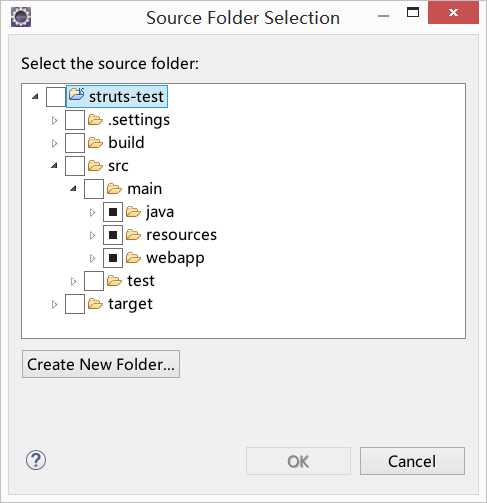487x503 pixels.
Task: Click the java folder icon
Action: (x=133, y=212)
